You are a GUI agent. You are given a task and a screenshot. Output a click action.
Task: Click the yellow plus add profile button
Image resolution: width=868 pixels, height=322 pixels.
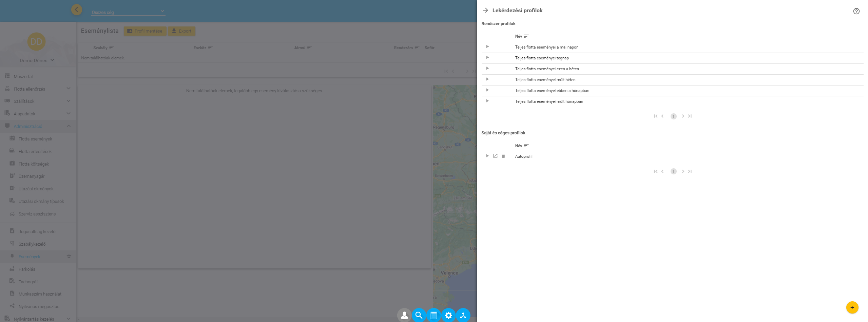click(x=852, y=307)
